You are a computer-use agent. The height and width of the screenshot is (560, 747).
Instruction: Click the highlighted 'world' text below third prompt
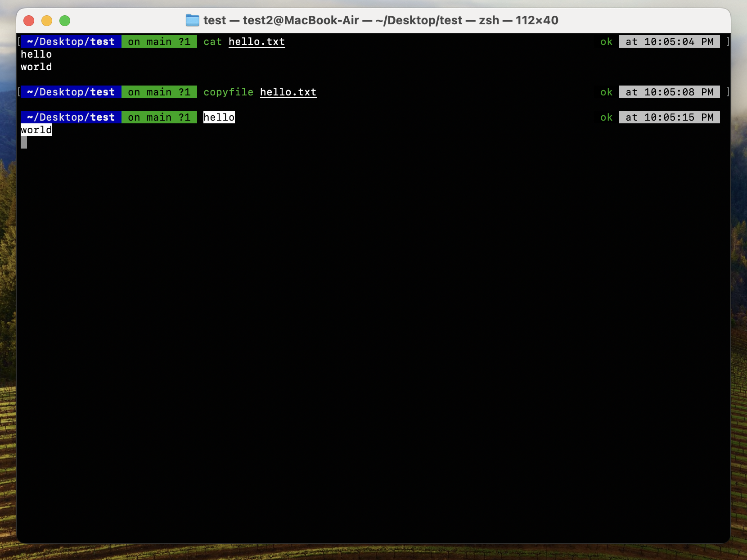coord(36,130)
